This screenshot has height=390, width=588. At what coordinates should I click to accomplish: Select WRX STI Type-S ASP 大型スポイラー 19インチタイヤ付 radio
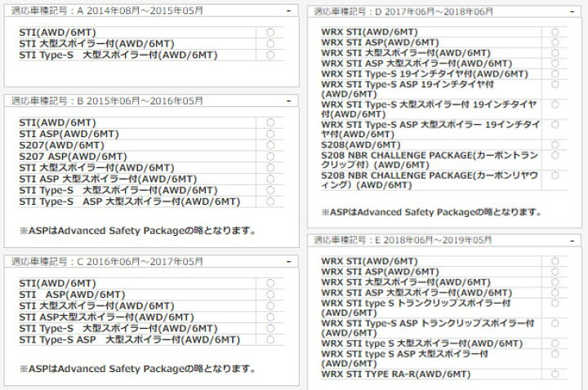(555, 125)
